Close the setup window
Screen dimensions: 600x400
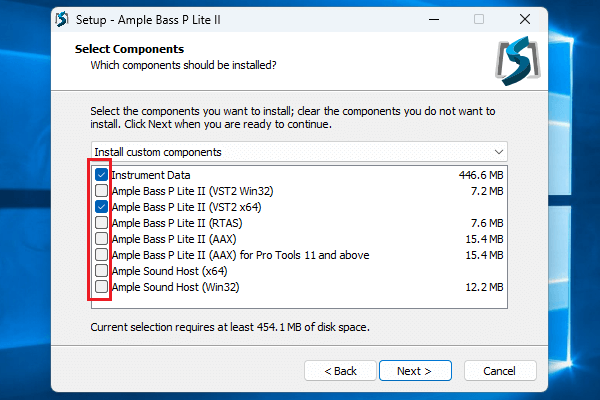(524, 19)
